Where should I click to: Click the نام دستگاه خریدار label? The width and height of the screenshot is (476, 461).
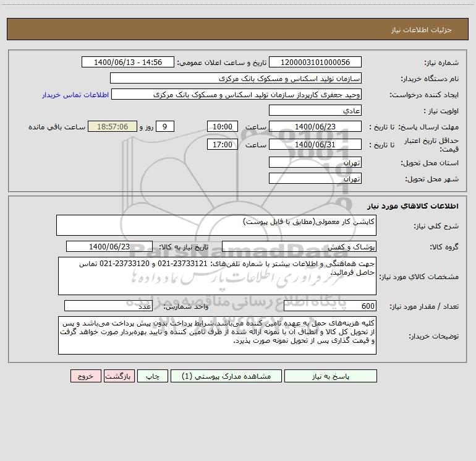coord(430,79)
